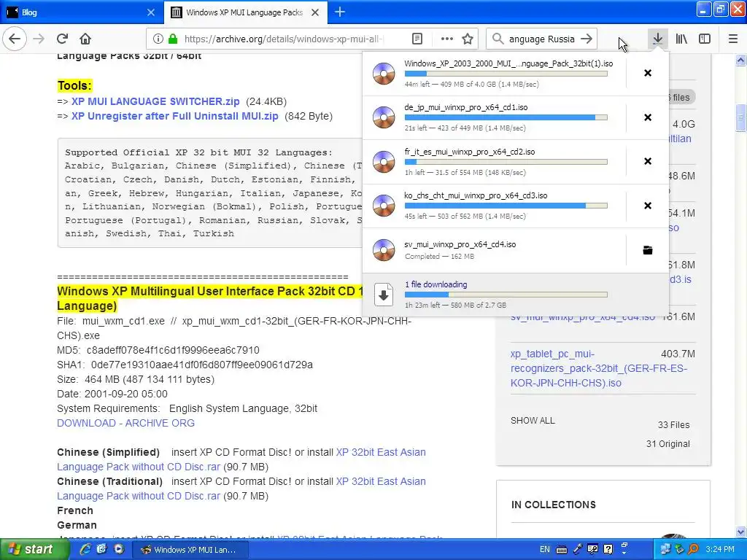Click the disc icon of the Windows_XP_2003_2000_MUI download
This screenshot has height=560, width=747.
(x=384, y=74)
